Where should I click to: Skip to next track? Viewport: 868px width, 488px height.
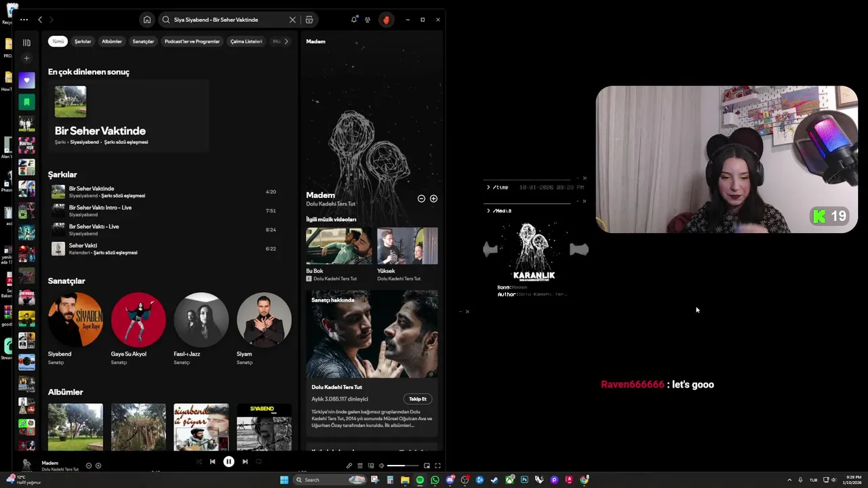coord(245,462)
